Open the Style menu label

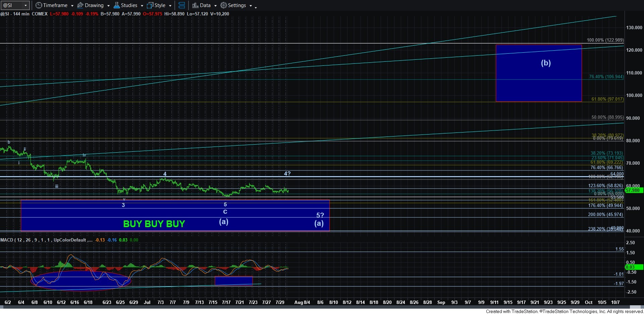(160, 5)
